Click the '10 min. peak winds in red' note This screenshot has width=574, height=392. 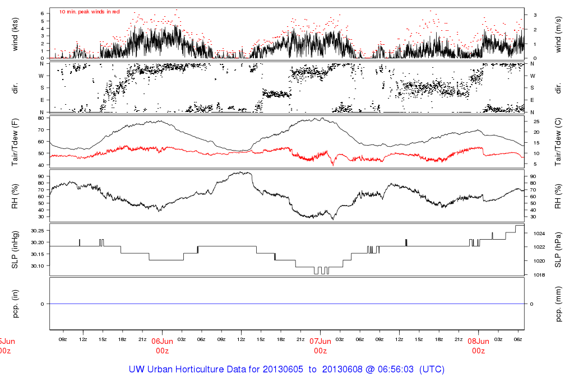coord(89,12)
